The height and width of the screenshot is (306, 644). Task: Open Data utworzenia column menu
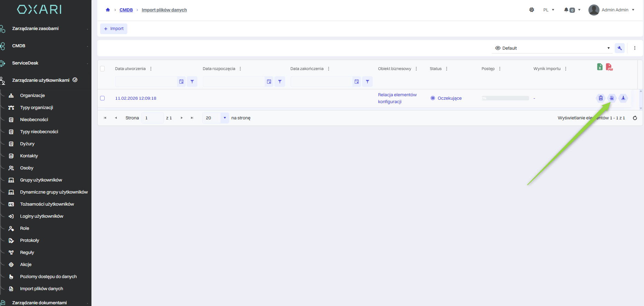point(151,69)
